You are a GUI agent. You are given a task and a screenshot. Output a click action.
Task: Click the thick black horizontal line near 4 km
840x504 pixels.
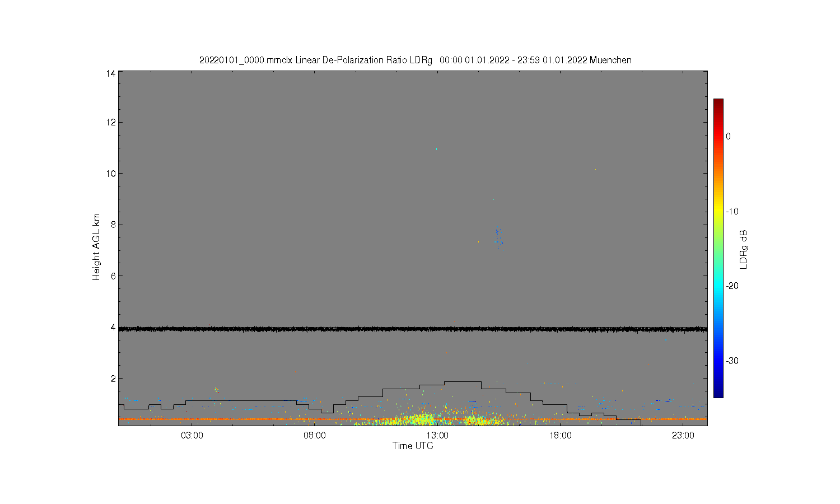point(413,329)
